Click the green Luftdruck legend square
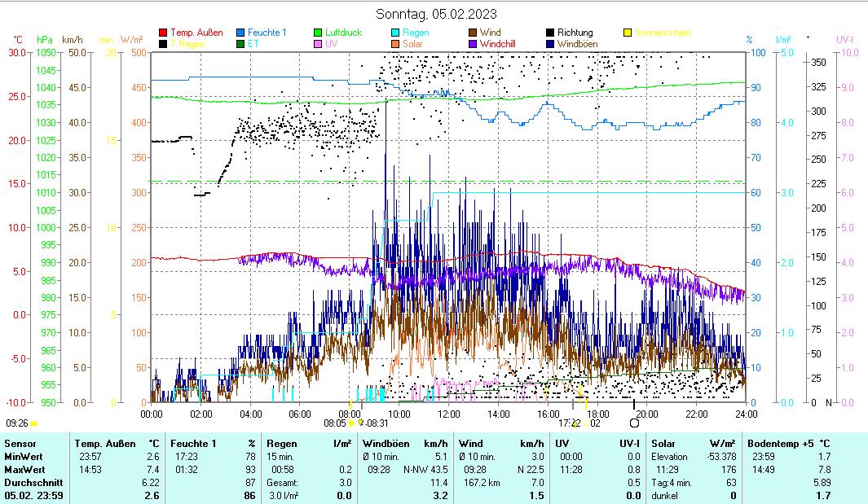 [318, 33]
